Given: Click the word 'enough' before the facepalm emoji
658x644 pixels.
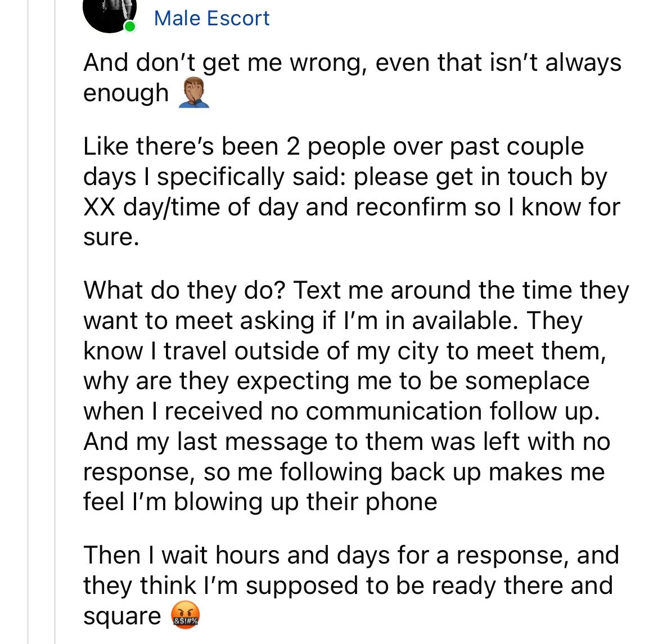Looking at the screenshot, I should point(126,93).
